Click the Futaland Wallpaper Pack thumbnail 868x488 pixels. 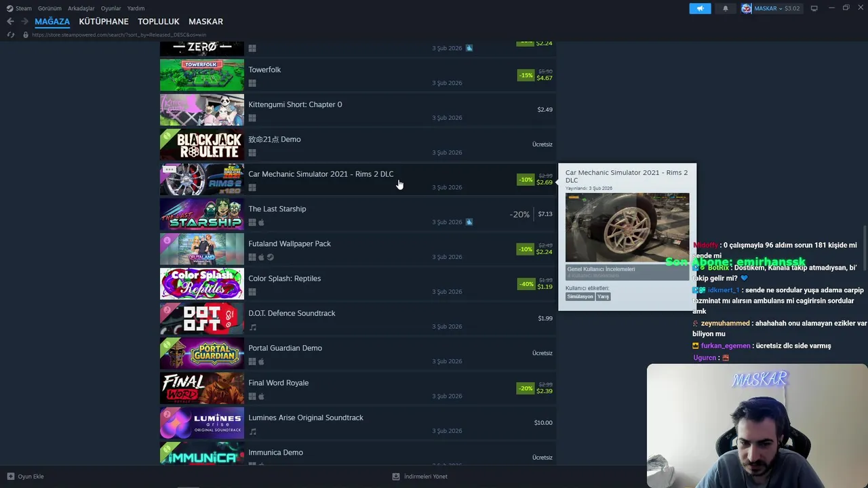tap(201, 249)
